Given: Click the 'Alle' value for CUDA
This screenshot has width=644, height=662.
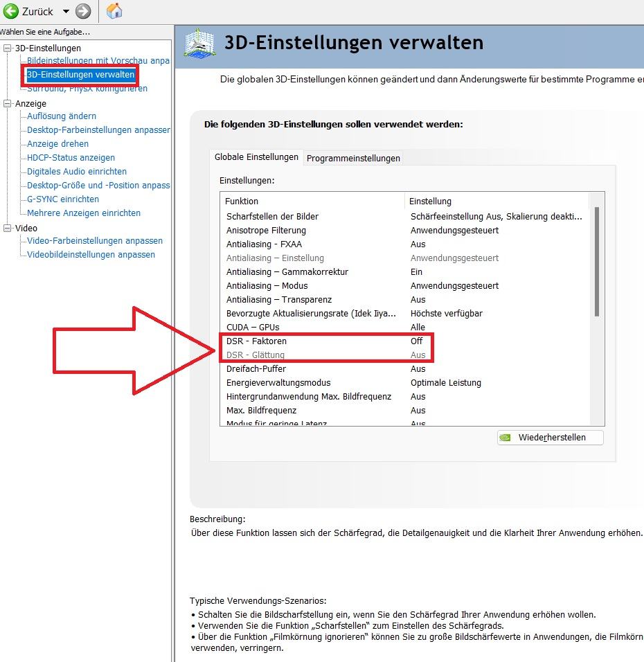Looking at the screenshot, I should point(418,328).
